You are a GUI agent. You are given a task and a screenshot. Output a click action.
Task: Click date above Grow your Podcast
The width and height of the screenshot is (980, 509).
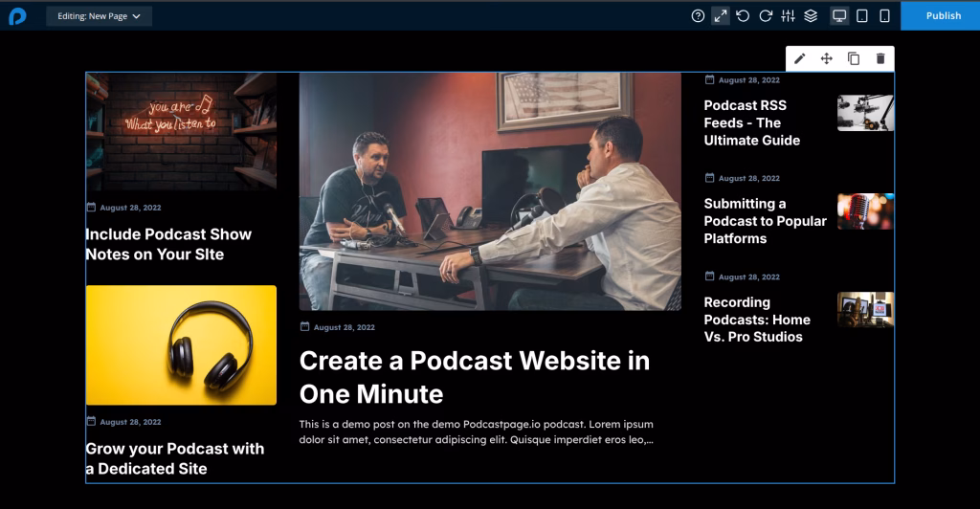tap(130, 422)
